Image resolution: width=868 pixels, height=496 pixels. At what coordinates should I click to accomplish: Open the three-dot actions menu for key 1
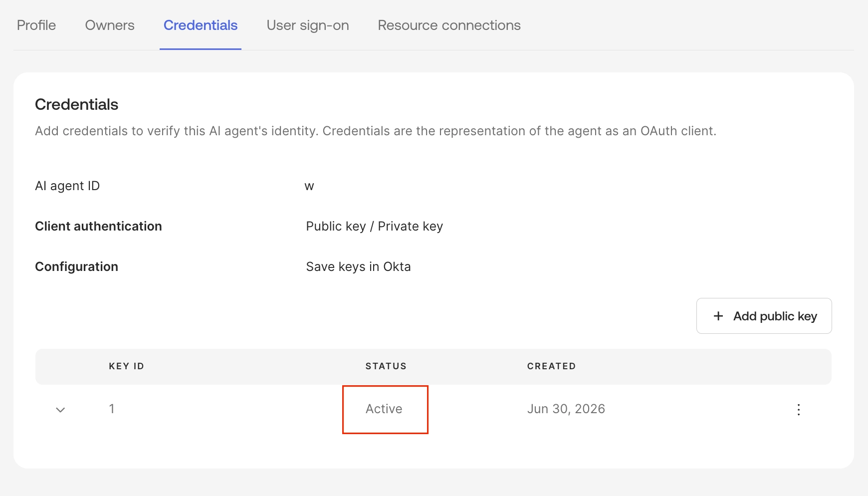click(x=799, y=410)
